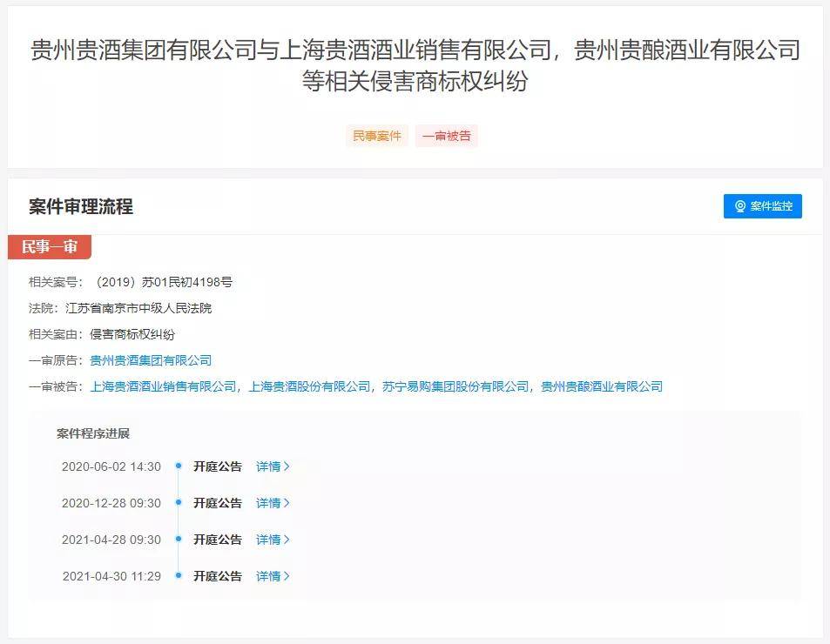Click 开庭公告 label in the 2021-04-28 row

pyautogui.click(x=218, y=540)
